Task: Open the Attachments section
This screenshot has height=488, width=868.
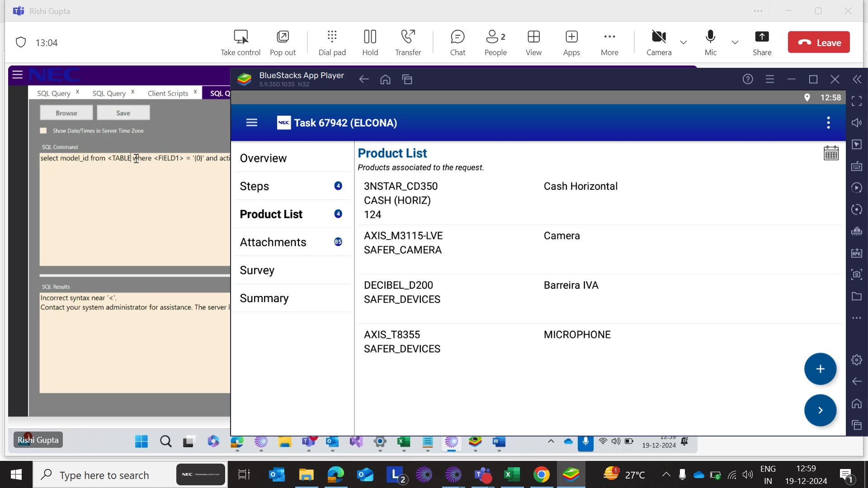Action: tap(292, 242)
